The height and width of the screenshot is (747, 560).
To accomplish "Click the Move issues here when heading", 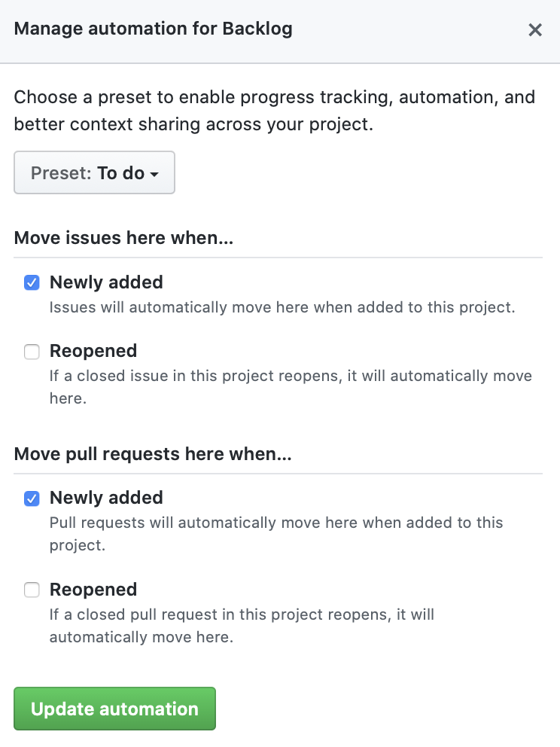I will pyautogui.click(x=123, y=238).
